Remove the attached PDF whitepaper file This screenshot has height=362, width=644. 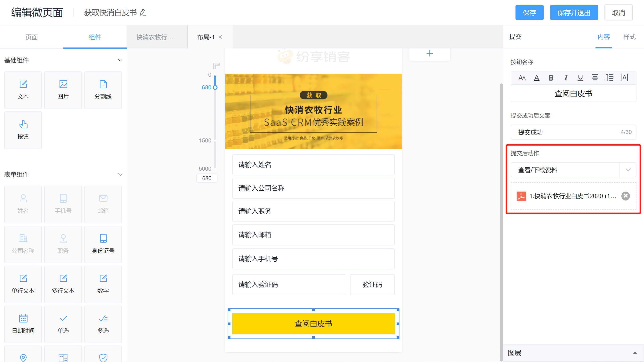(625, 196)
